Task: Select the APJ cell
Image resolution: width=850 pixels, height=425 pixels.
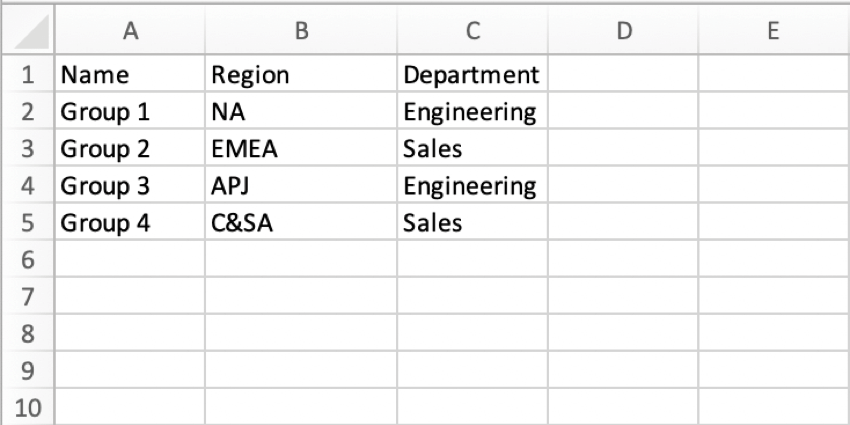Action: point(300,186)
